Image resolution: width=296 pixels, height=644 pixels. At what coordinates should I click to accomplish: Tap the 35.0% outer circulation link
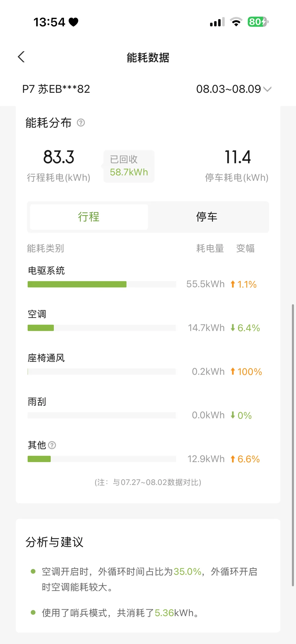click(187, 572)
